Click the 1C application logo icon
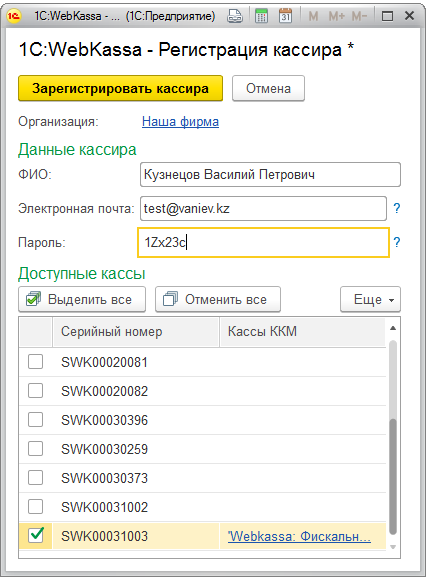The image size is (426, 578). [x=14, y=16]
